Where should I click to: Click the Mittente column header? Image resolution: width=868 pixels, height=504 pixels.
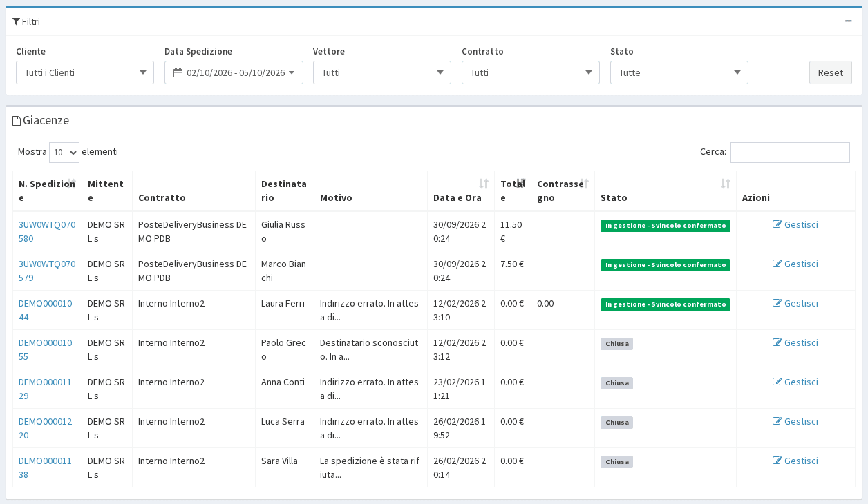click(106, 191)
